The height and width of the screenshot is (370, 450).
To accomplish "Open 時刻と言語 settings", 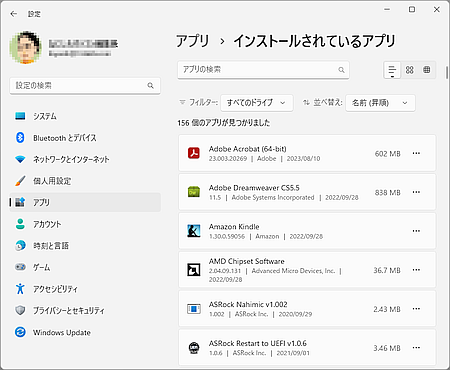I will pos(85,246).
